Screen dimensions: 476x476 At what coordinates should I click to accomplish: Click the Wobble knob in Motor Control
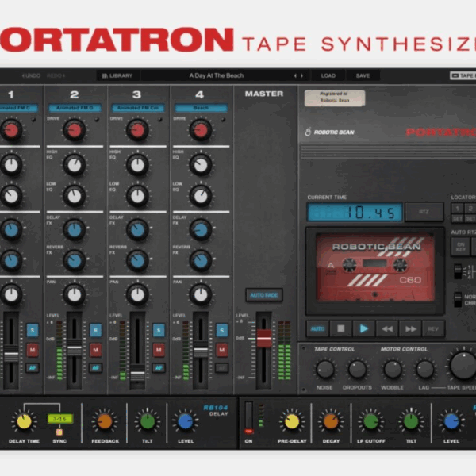[x=393, y=370]
